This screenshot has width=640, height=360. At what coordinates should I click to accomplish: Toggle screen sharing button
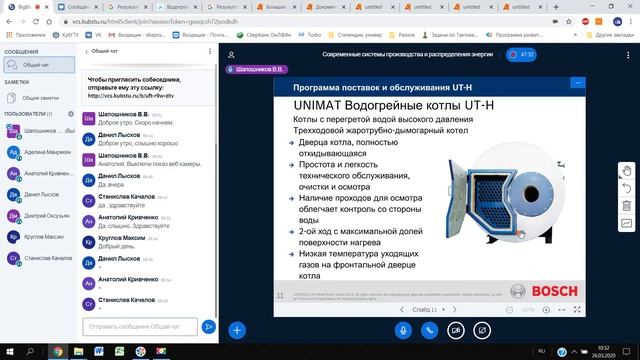(x=482, y=330)
